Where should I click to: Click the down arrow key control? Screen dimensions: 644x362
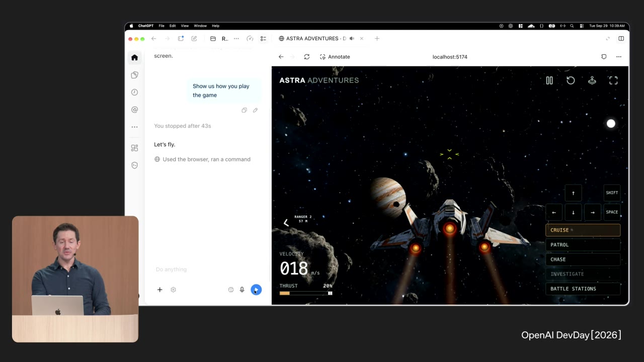point(573,212)
